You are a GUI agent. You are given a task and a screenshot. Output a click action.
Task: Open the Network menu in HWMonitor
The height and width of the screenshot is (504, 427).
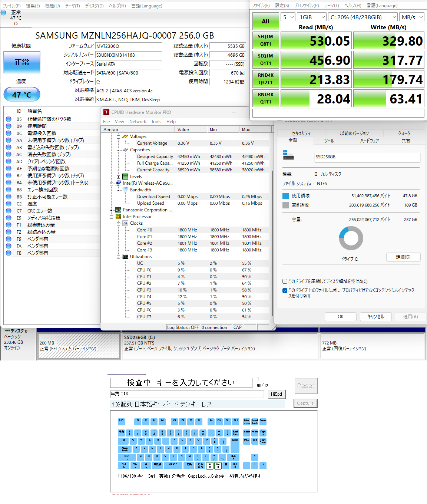point(138,122)
